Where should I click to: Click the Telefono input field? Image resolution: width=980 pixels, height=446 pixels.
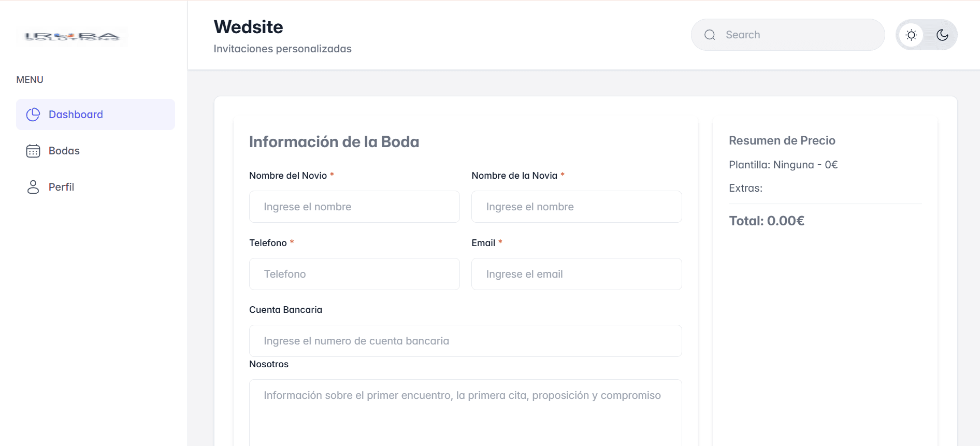click(354, 274)
